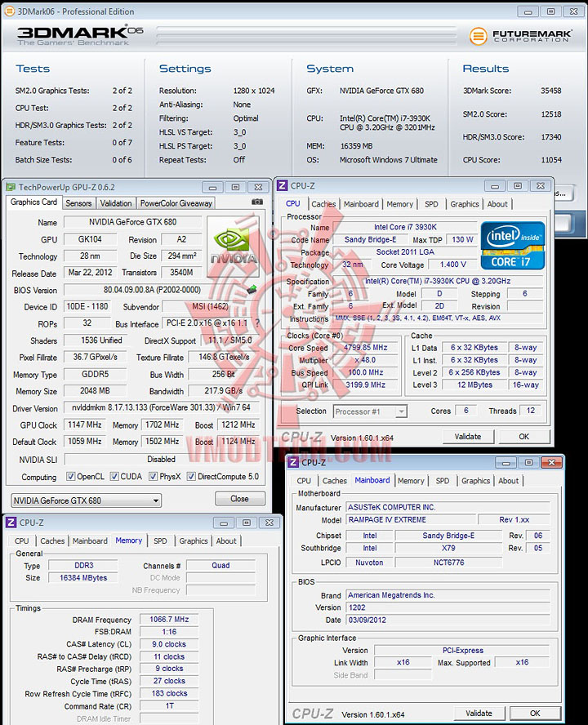This screenshot has width=588, height=725.
Task: Click the Core Speed value 4799.85 MHz
Action: click(x=366, y=347)
